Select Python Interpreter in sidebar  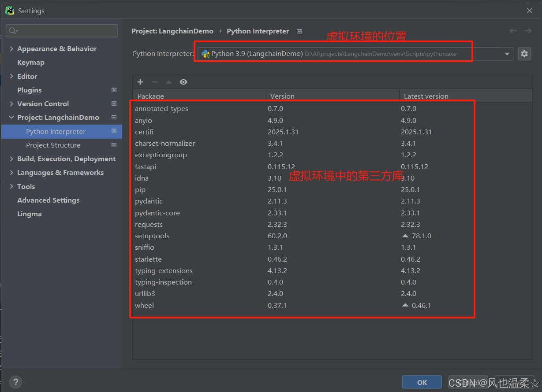click(62, 131)
